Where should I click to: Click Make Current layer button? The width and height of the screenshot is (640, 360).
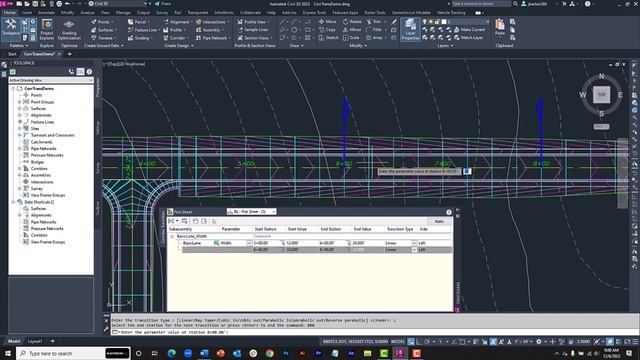tap(469, 30)
